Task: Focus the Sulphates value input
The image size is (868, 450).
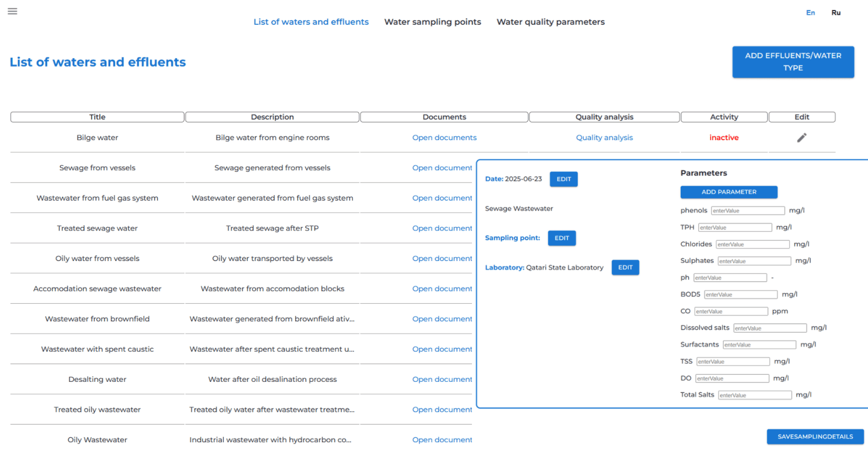Action: 754,261
